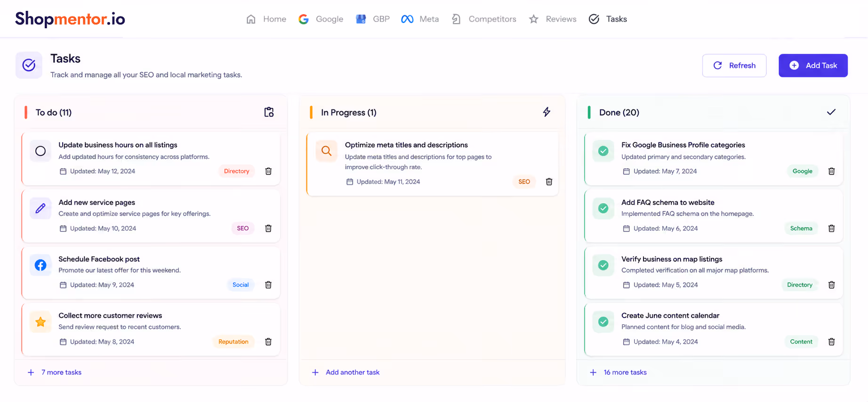
Task: Click the 'Content' tag on Create June content calendar
Action: point(801,342)
